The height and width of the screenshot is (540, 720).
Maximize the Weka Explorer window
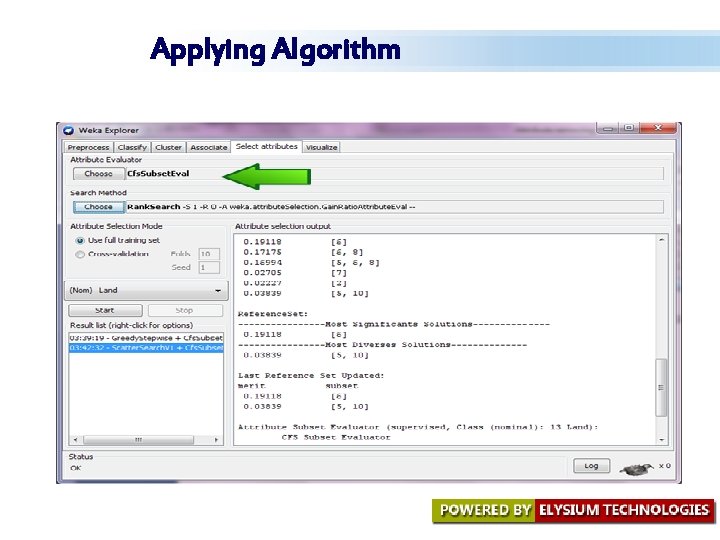pyautogui.click(x=629, y=128)
